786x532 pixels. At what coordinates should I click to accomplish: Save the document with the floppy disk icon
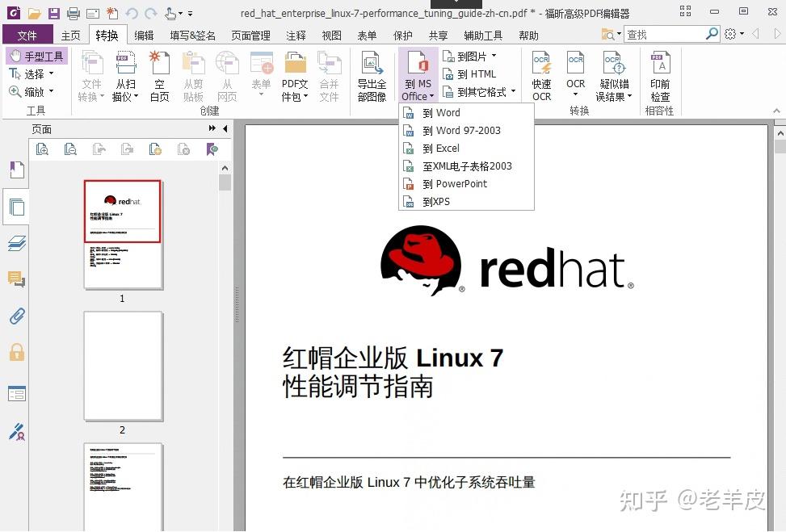pyautogui.click(x=53, y=13)
